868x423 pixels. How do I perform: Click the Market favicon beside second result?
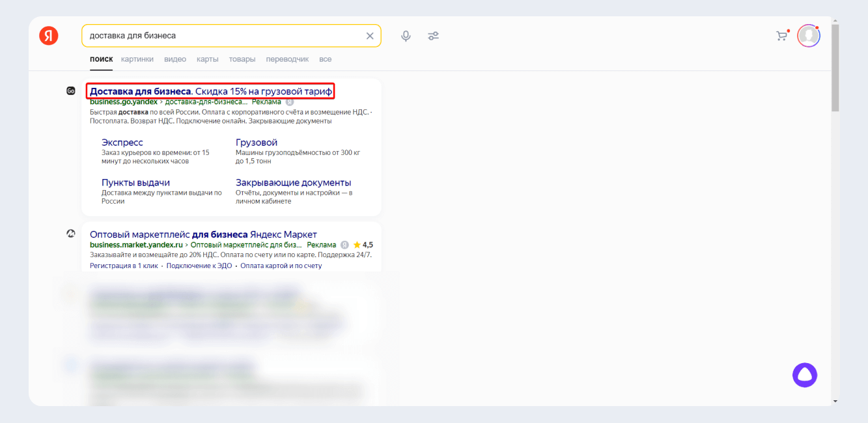(71, 233)
